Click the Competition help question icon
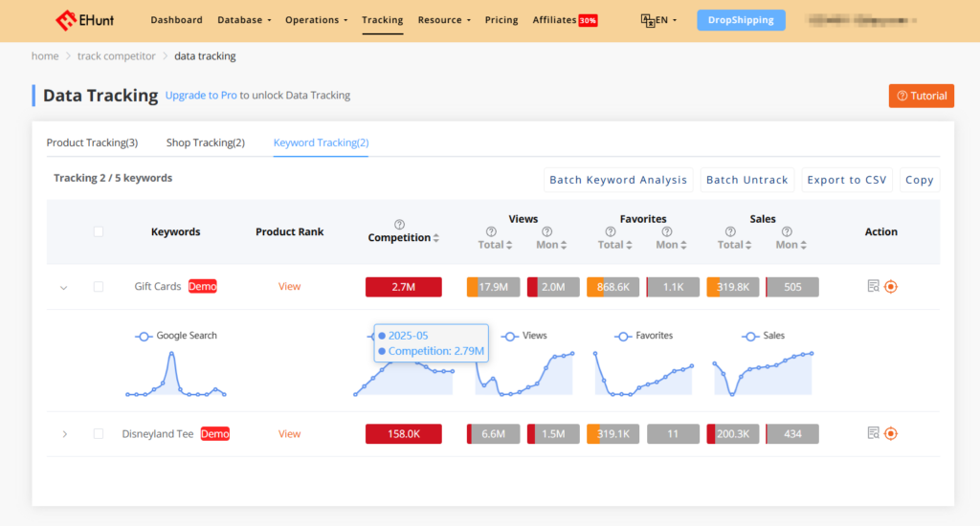 (399, 225)
